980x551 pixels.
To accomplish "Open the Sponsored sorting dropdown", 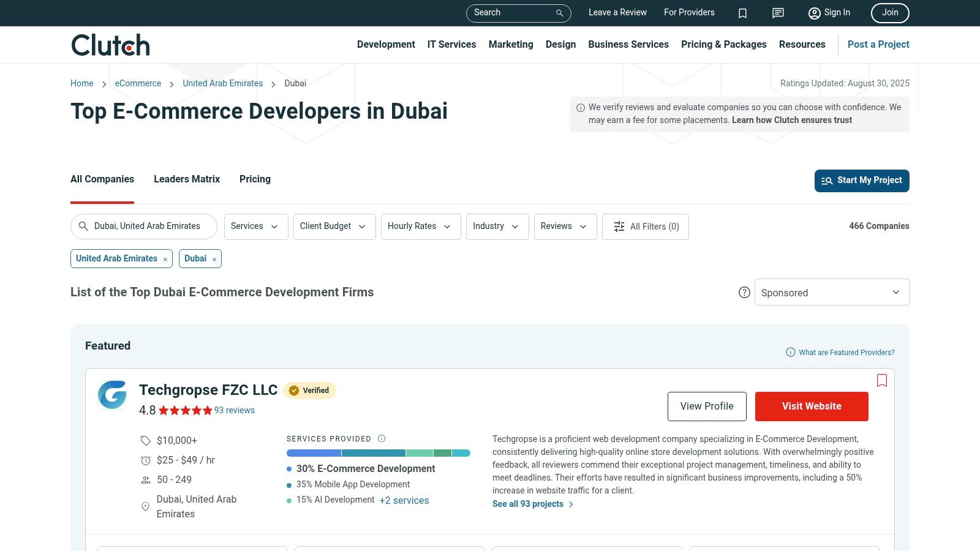I will [x=832, y=292].
